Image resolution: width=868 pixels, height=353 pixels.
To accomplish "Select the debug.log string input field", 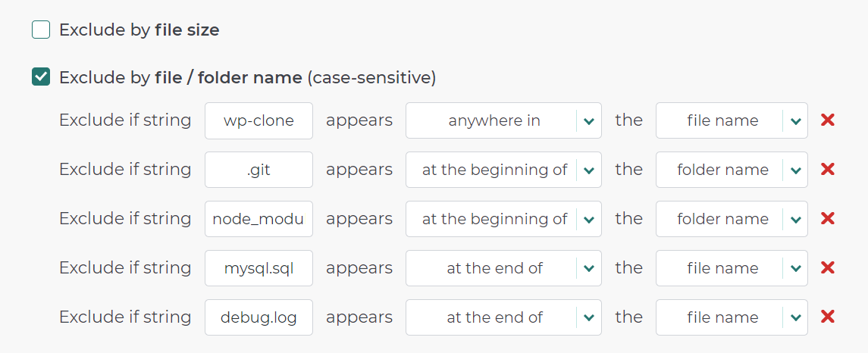I will pos(259,317).
